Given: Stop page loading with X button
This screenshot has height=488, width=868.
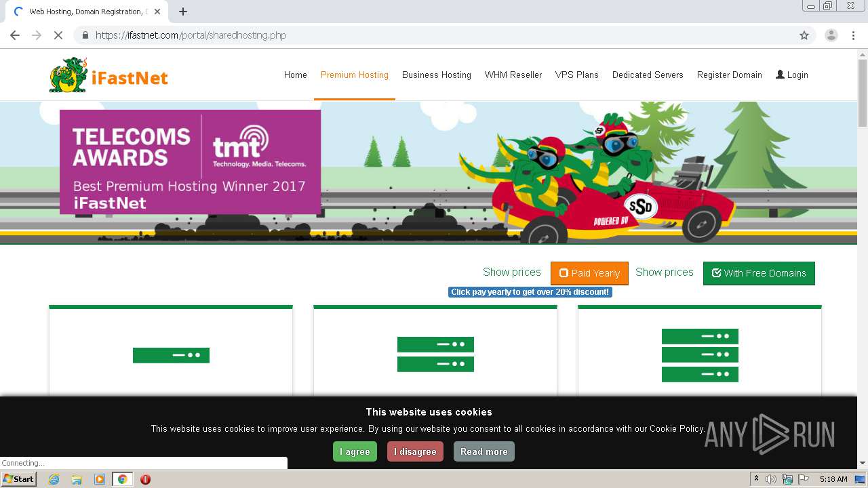Looking at the screenshot, I should click(58, 35).
